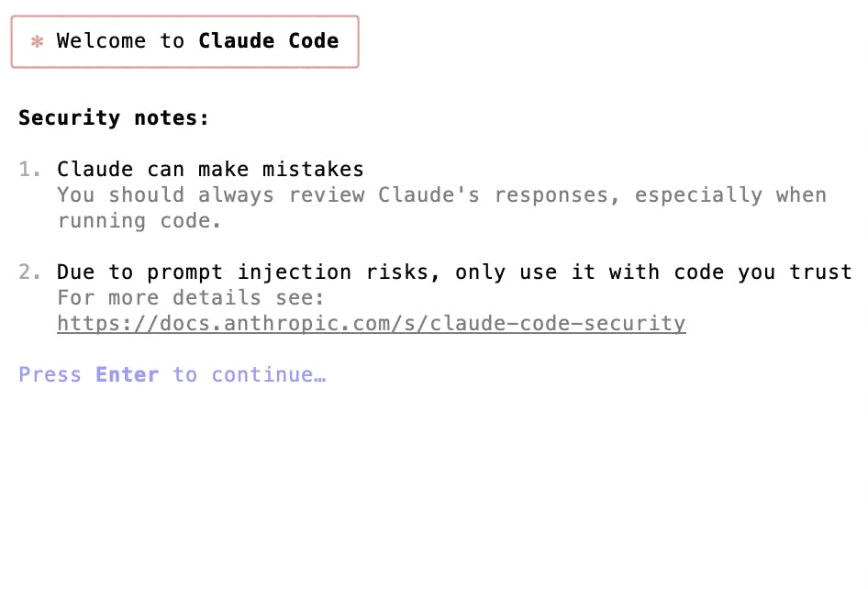Select the 'Welcome to Claude Code' banner
Viewport: 868px width, 589px height.
tap(185, 41)
